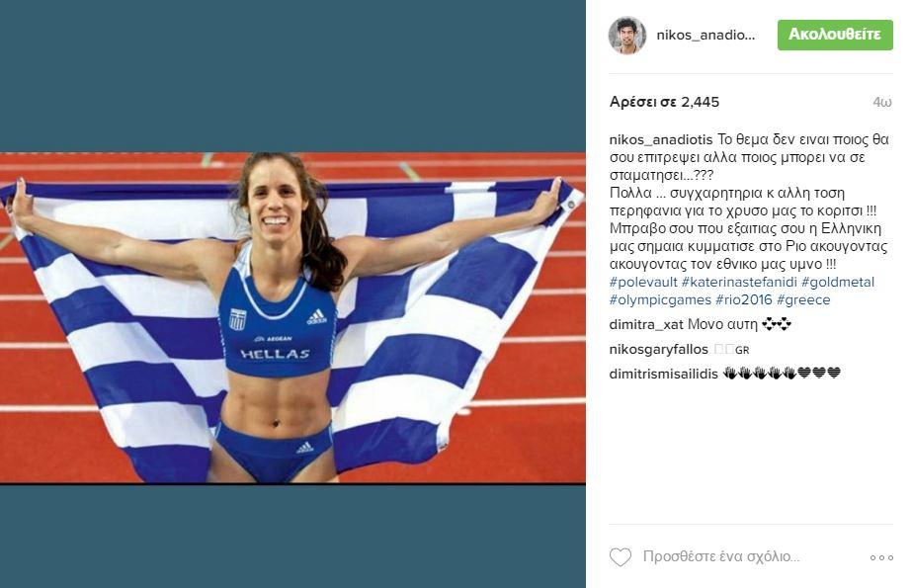Open the #polevault hashtag
The image size is (912, 588).
click(x=643, y=282)
